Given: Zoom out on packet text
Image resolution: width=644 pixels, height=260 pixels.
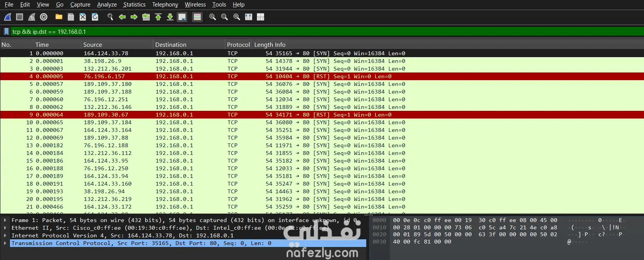Looking at the screenshot, I should (224, 17).
